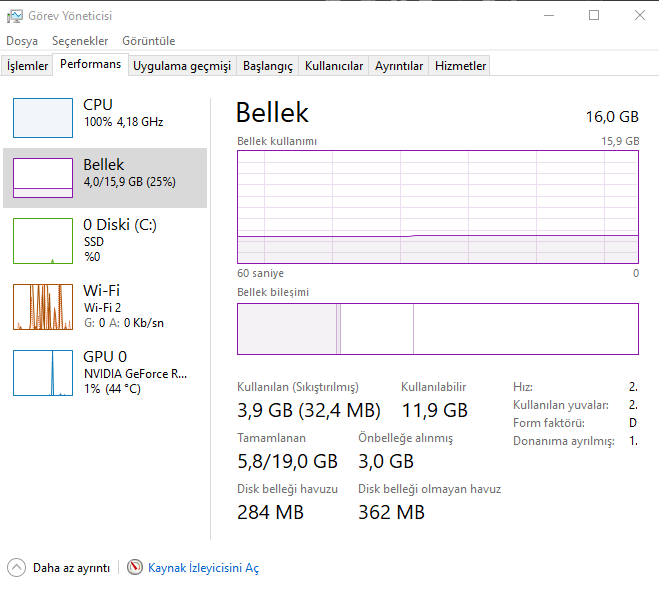The width and height of the screenshot is (659, 589).
Task: Show the Ayrıntılar tab
Action: [x=399, y=66]
